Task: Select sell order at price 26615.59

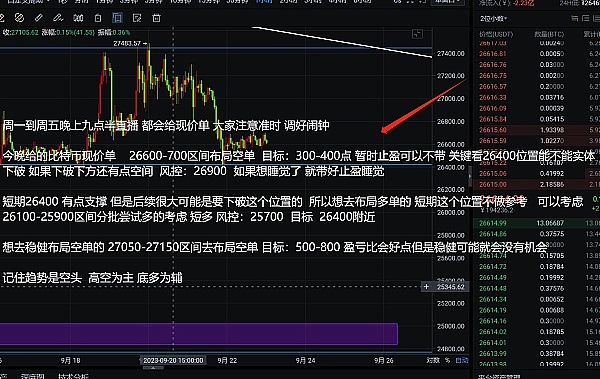Action: (x=536, y=140)
